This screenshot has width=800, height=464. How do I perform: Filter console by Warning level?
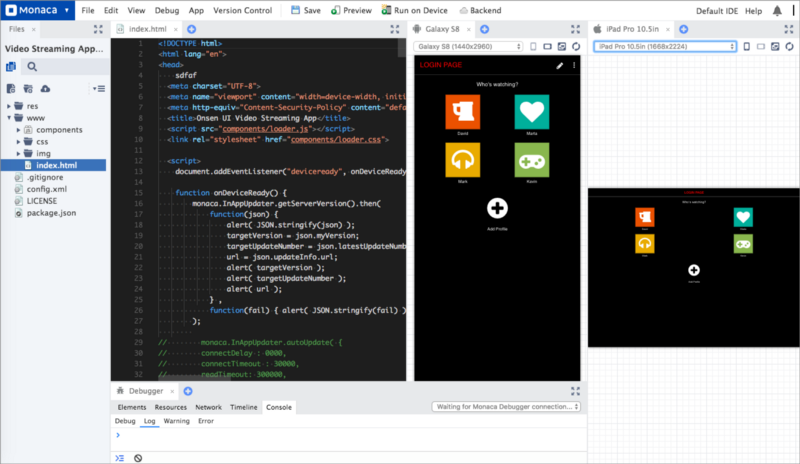[x=177, y=421]
